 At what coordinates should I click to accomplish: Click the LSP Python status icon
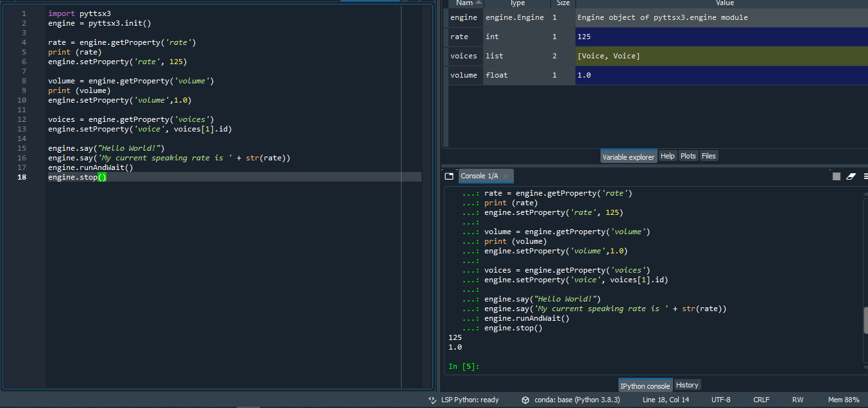tap(432, 400)
